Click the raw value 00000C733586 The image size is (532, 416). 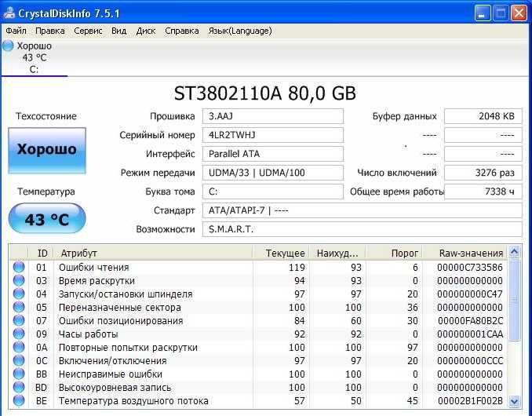[469, 268]
